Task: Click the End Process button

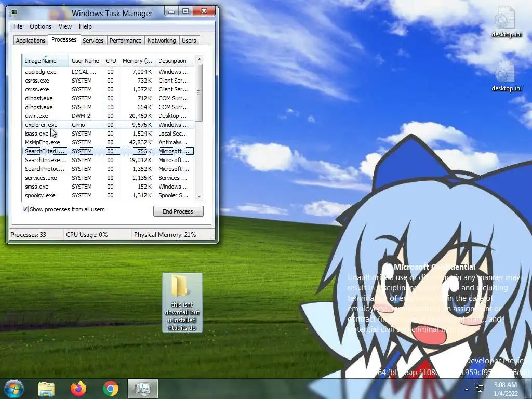Action: tap(178, 211)
